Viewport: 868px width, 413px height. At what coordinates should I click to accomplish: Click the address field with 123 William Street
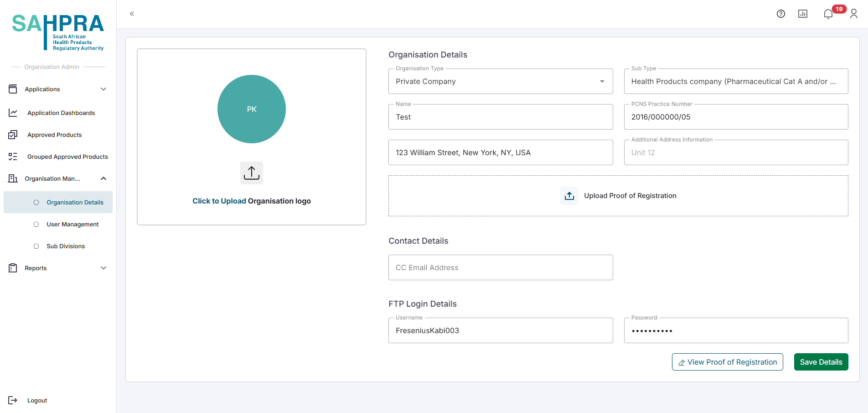[501, 152]
